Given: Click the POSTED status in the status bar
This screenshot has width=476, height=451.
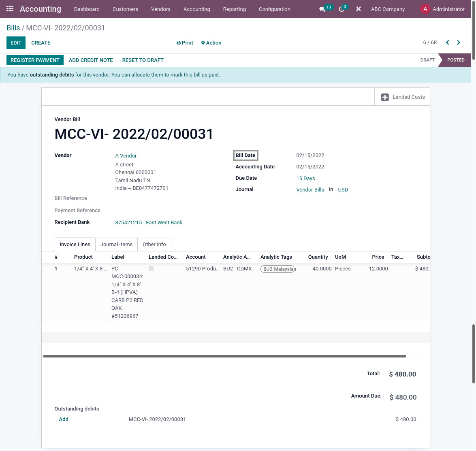Looking at the screenshot, I should (456, 60).
